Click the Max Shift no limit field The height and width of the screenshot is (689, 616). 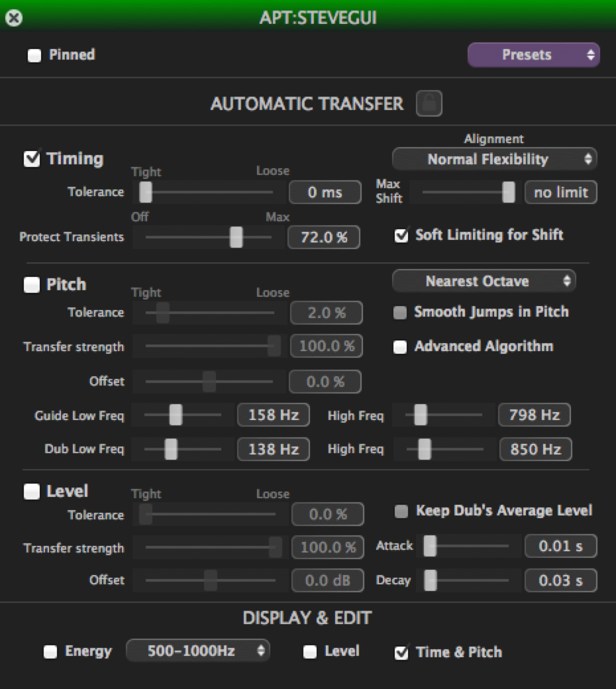click(560, 192)
